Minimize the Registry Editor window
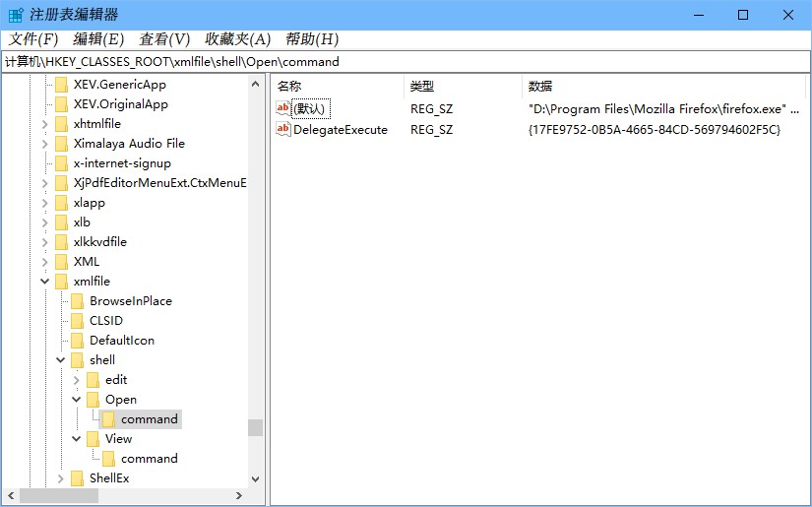 tap(699, 15)
